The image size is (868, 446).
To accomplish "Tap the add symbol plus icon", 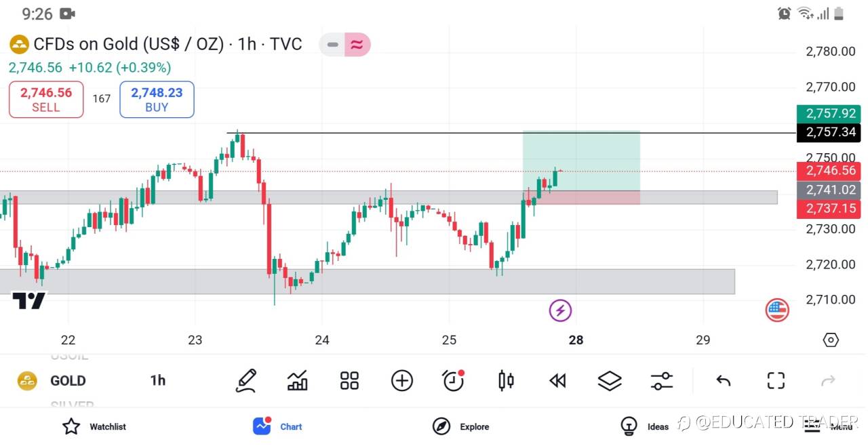I will [402, 380].
